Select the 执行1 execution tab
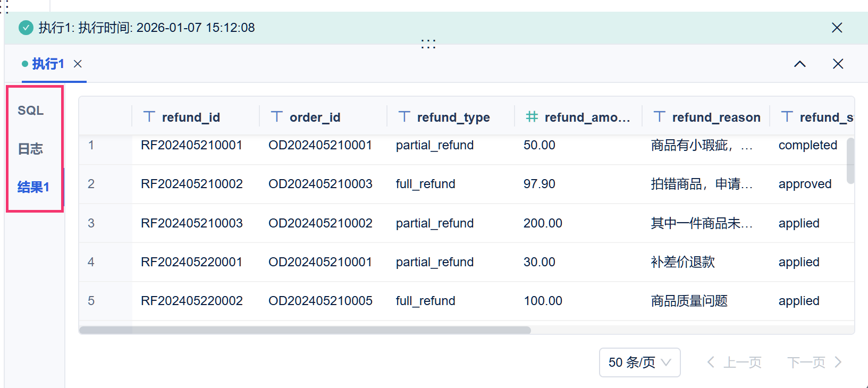The height and width of the screenshot is (388, 868). [48, 64]
